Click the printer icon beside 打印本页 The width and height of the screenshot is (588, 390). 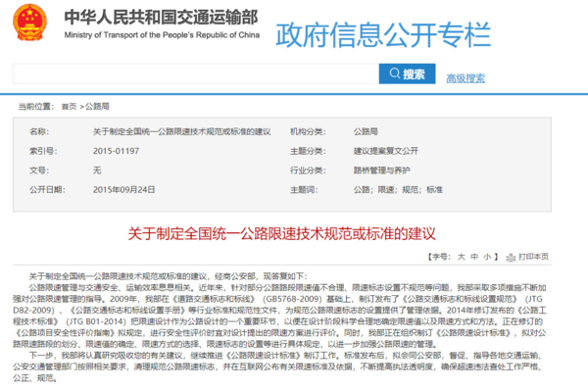pos(511,258)
